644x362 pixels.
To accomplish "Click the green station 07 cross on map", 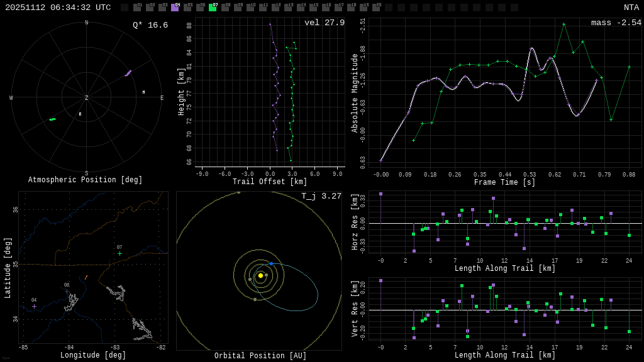I will point(119,254).
